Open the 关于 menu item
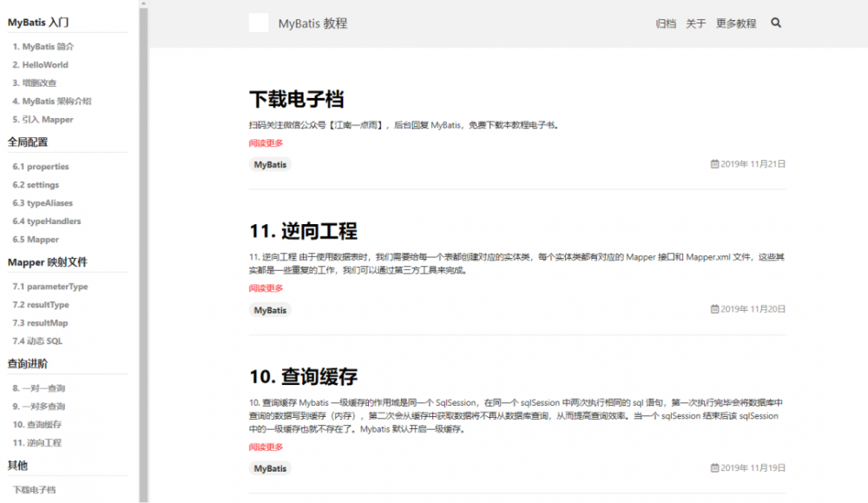 pyautogui.click(x=696, y=23)
